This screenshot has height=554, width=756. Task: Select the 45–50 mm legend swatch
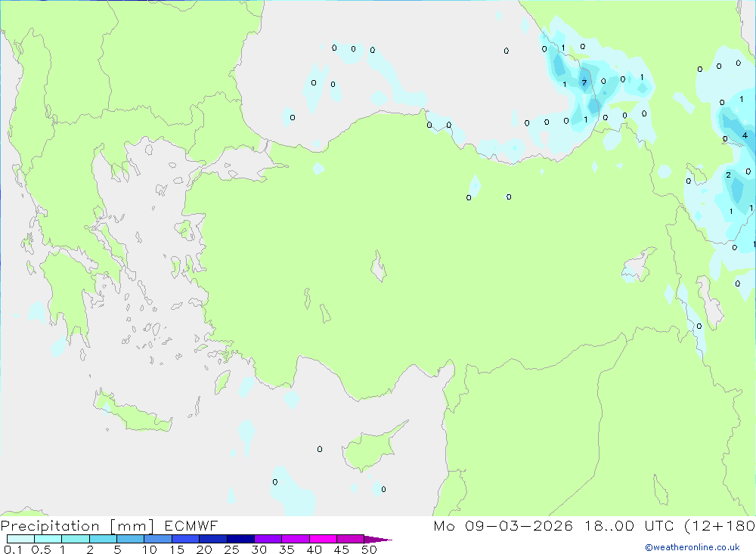(351, 539)
